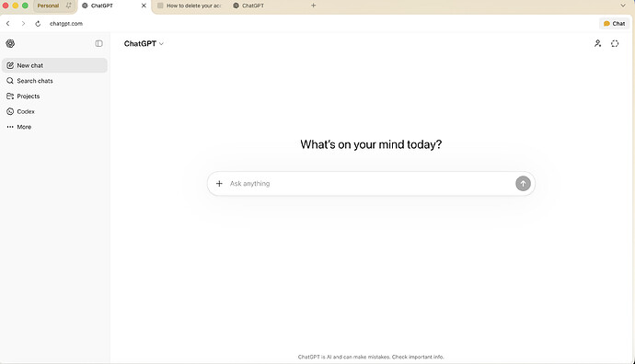Viewport: 635px width, 364px height.
Task: Open Codex from the sidebar
Action: tap(54, 111)
